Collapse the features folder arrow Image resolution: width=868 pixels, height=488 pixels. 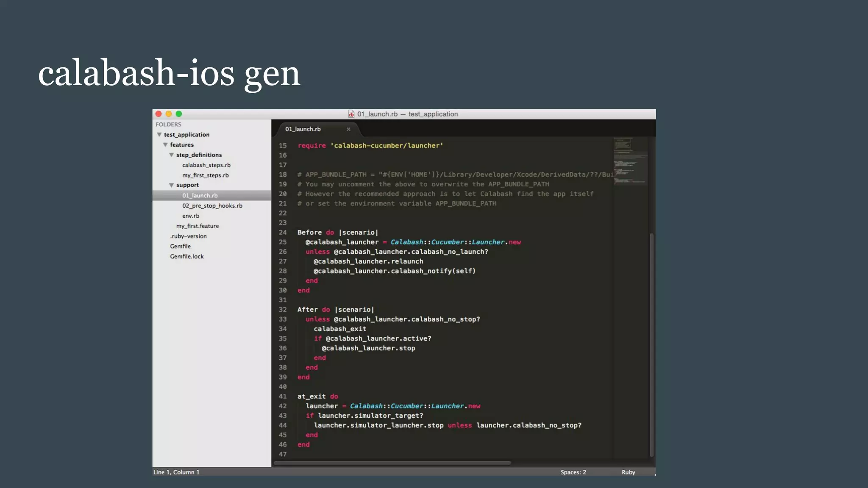[x=165, y=145]
